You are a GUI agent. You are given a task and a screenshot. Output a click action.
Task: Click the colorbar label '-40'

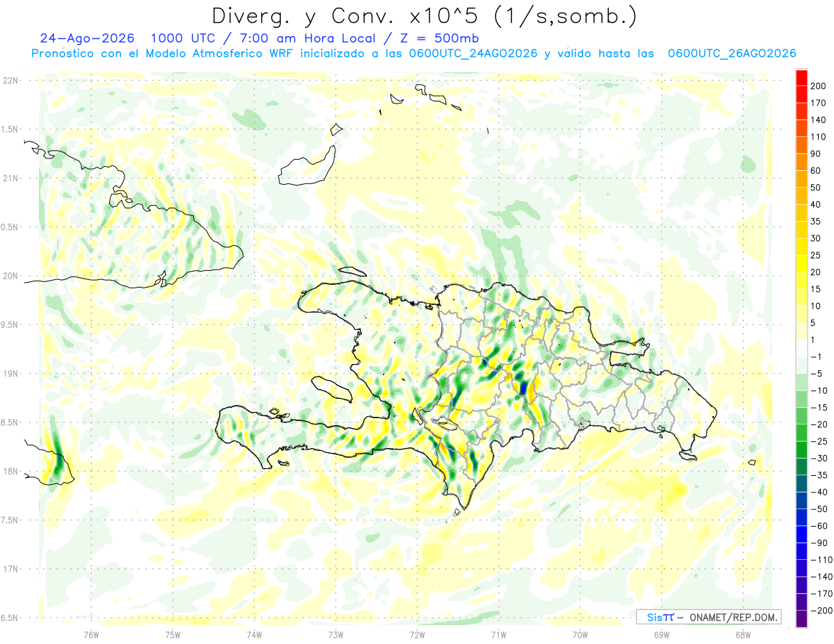(x=821, y=492)
